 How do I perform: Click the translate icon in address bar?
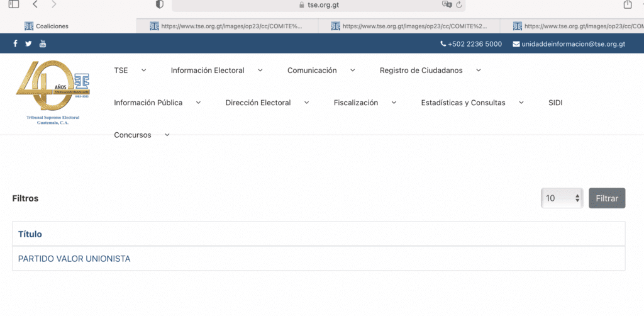coord(447,4)
